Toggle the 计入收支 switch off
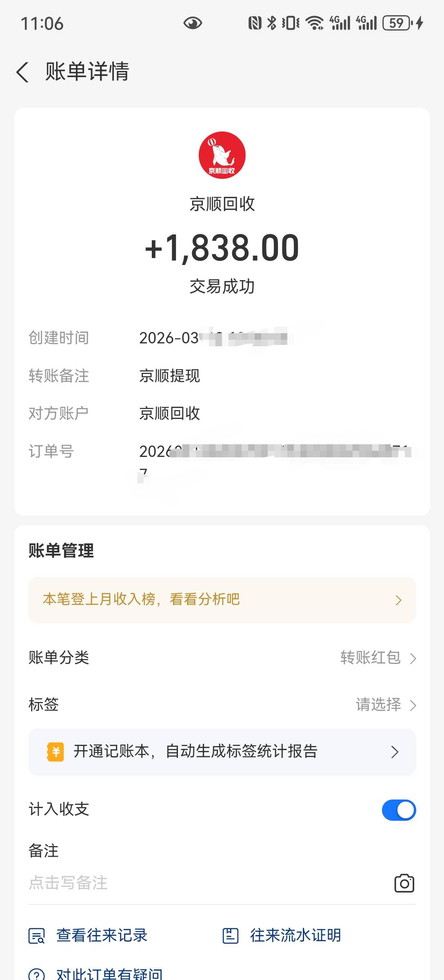 pyautogui.click(x=399, y=810)
